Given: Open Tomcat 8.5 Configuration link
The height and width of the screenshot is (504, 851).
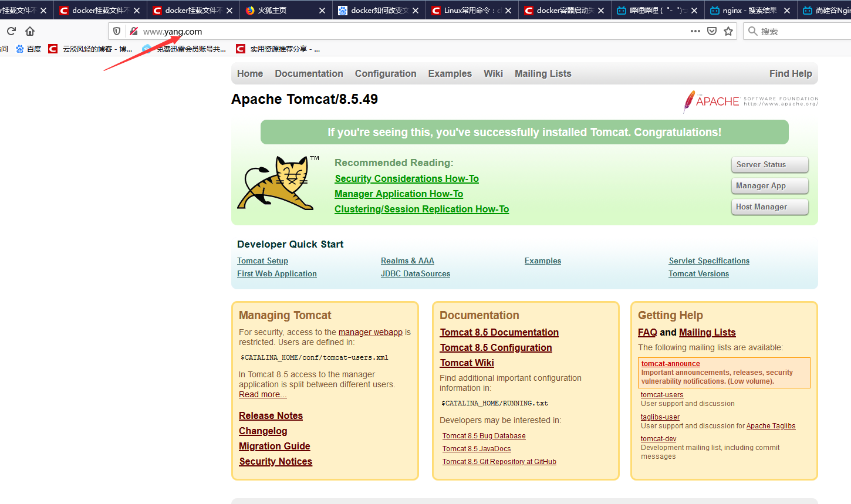Looking at the screenshot, I should tap(496, 347).
